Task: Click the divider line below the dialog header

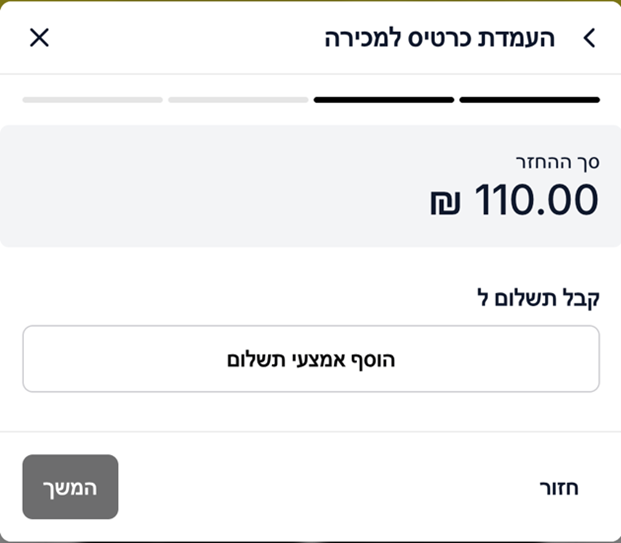Action: [310, 74]
